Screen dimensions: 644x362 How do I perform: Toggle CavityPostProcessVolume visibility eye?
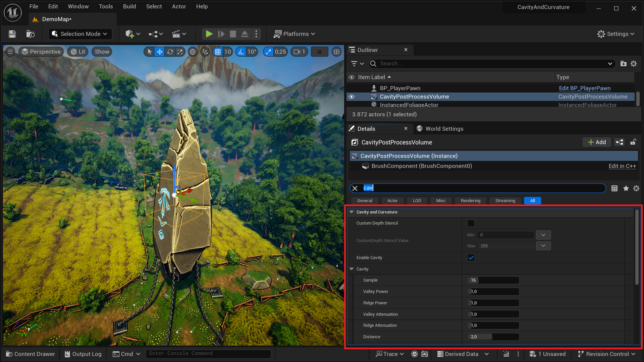(x=352, y=97)
